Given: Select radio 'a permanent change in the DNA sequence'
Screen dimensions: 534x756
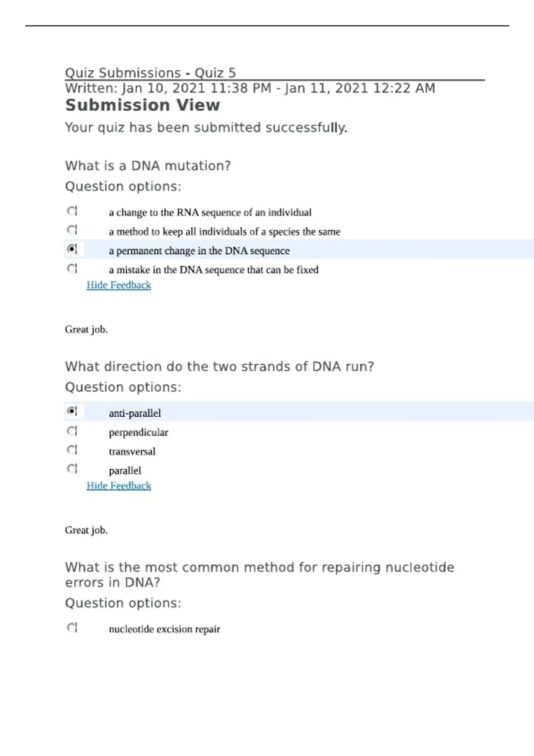Looking at the screenshot, I should [x=72, y=249].
